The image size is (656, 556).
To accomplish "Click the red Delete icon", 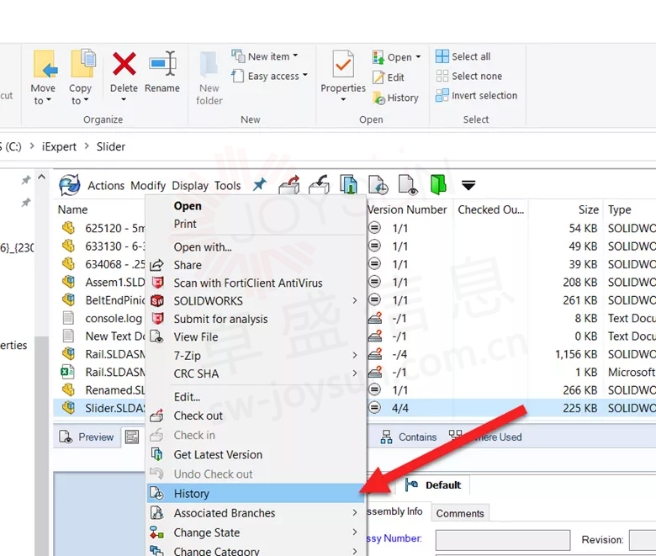I will point(124,64).
